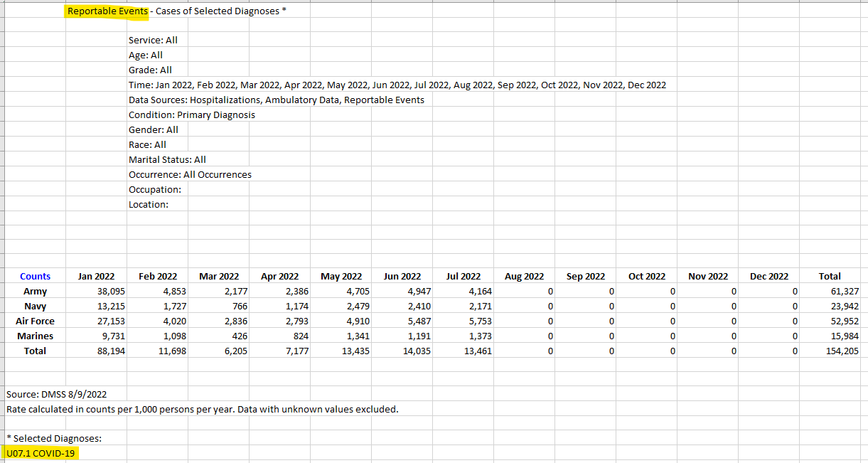The height and width of the screenshot is (463, 868).
Task: Select the Occurrence: All Occurrences cell
Action: pyautogui.click(x=190, y=174)
